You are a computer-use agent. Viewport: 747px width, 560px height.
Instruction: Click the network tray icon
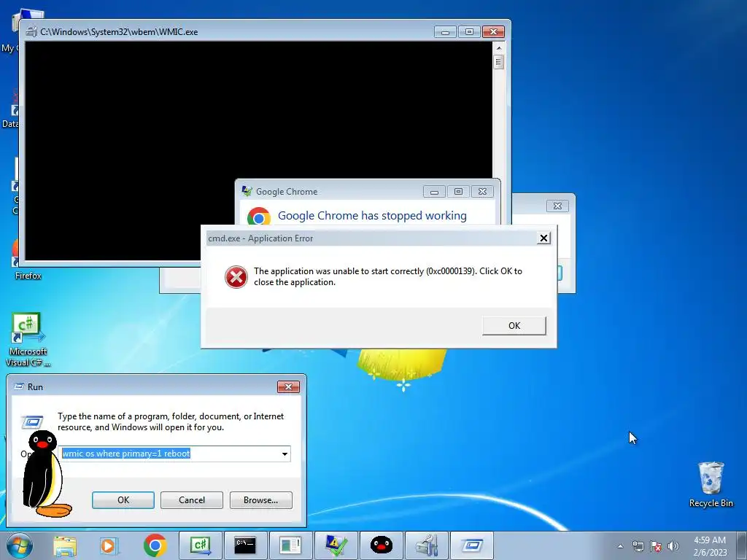pos(638,546)
